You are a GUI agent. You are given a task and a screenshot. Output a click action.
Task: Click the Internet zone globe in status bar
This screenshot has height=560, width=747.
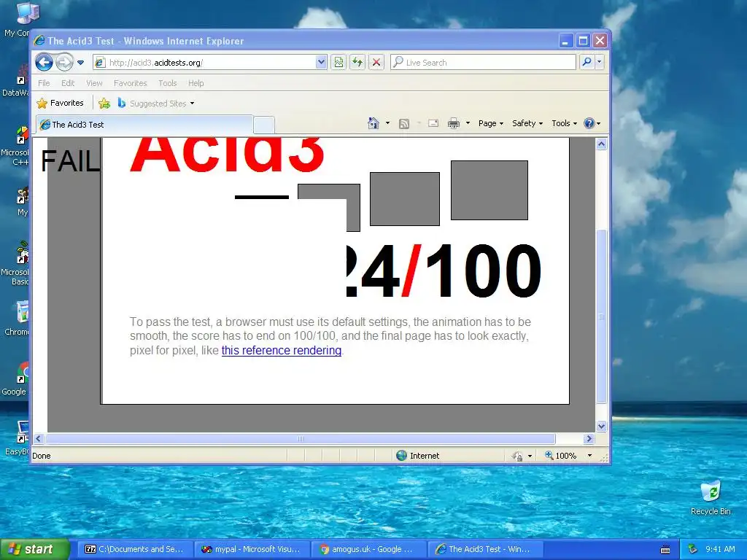click(402, 455)
